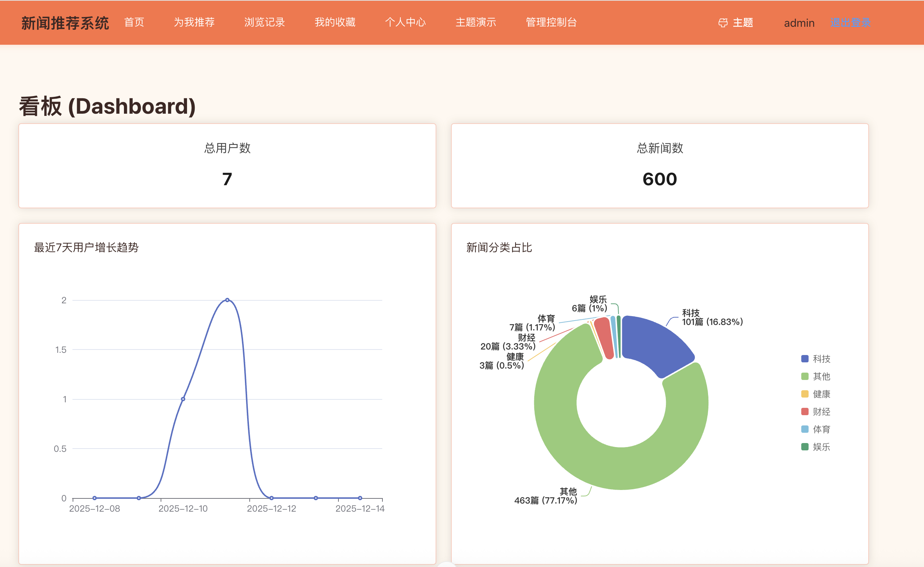The width and height of the screenshot is (924, 567).
Task: Open the 我的收藏 page
Action: pos(335,22)
